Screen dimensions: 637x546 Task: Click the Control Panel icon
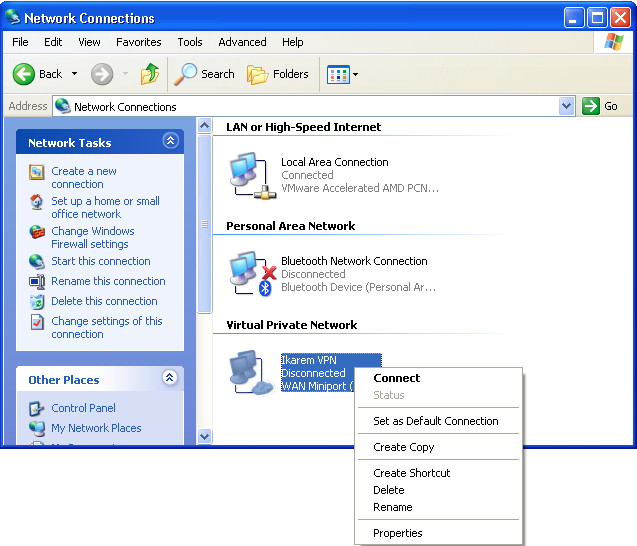[37, 408]
